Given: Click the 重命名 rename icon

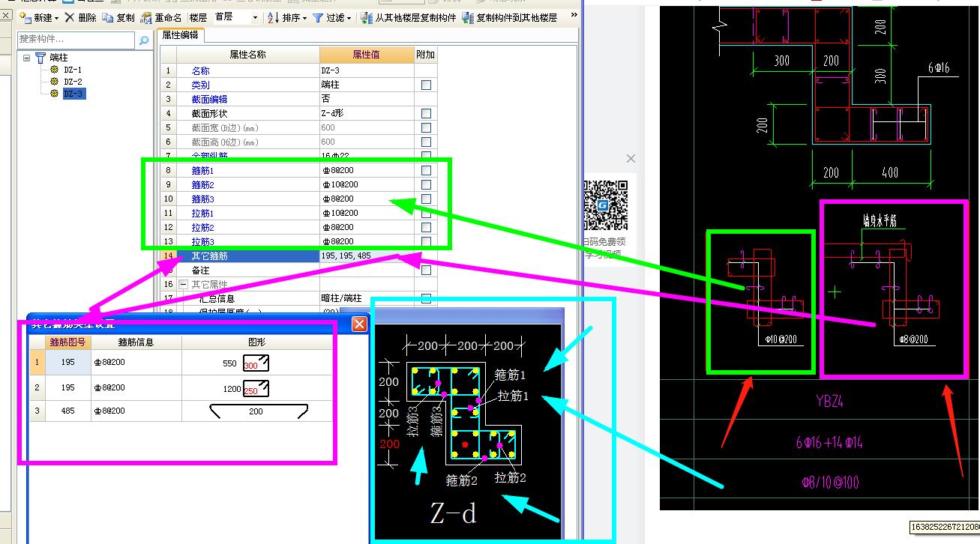Looking at the screenshot, I should click(x=146, y=17).
